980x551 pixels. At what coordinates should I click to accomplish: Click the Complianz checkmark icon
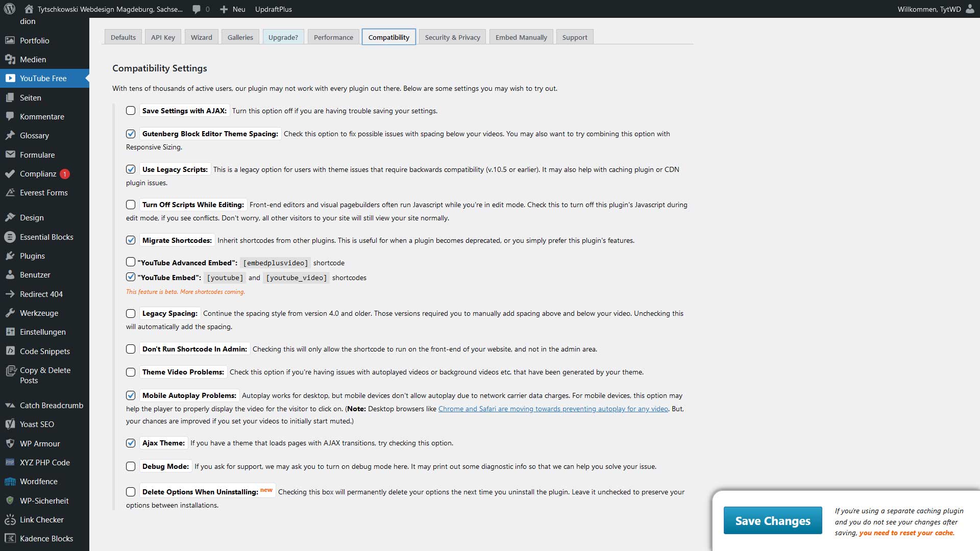[10, 173]
